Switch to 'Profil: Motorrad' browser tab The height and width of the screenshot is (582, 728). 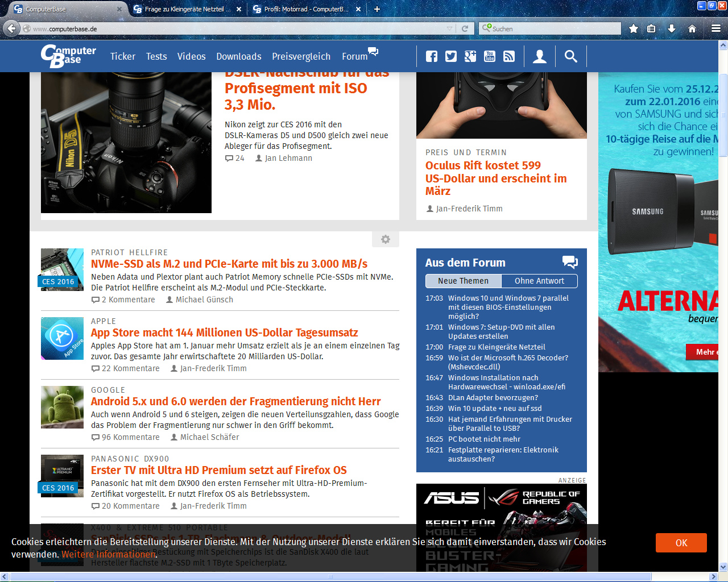pos(307,9)
